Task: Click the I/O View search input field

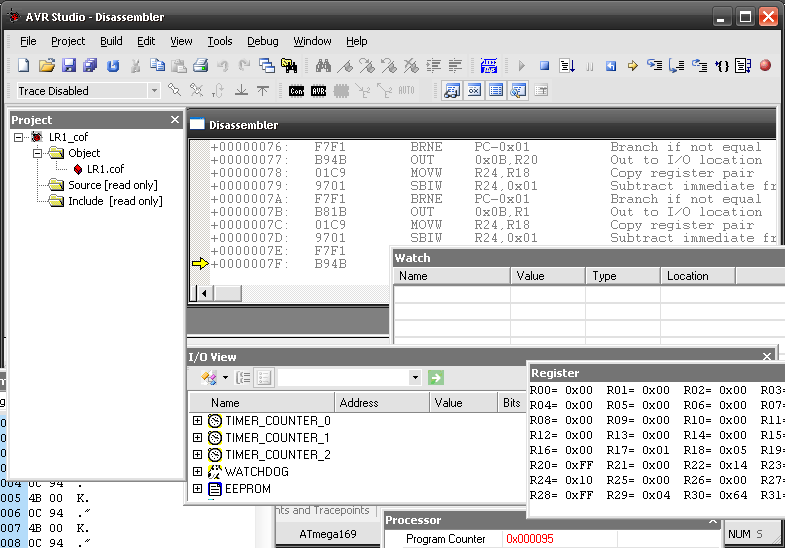Action: (343, 378)
